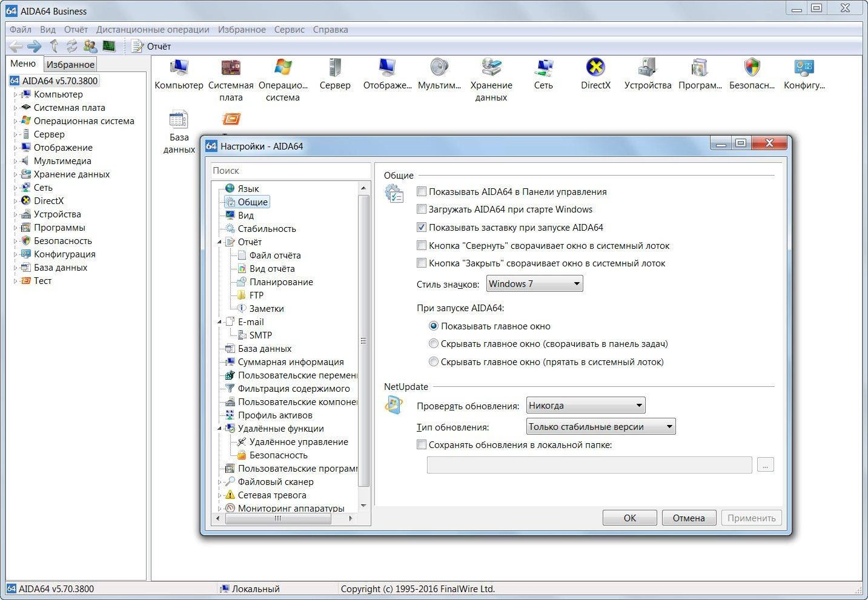This screenshot has width=868, height=600.
Task: Open Тип обновления dropdown
Action: click(x=601, y=427)
